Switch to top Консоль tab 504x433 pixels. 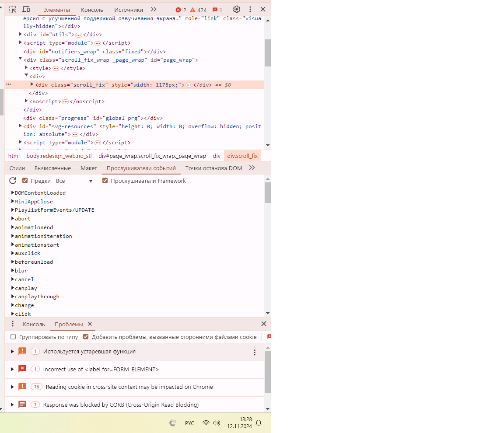point(92,10)
